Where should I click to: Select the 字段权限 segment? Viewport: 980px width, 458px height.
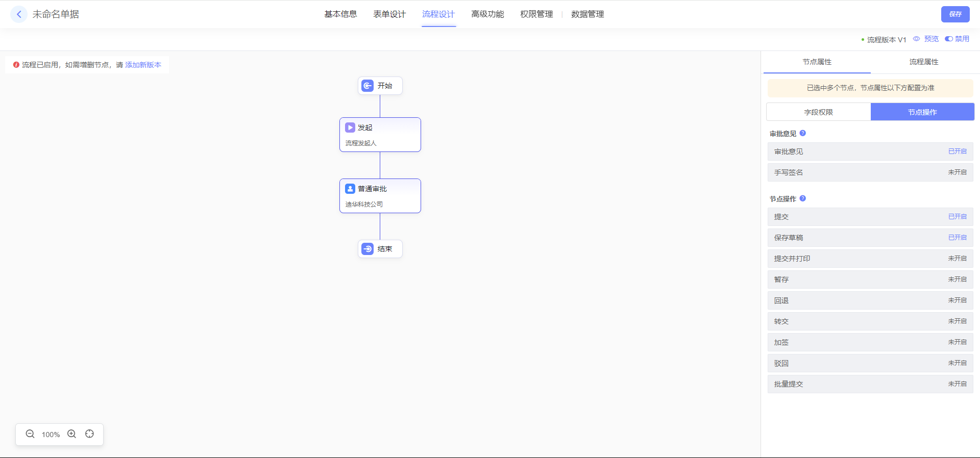pos(818,112)
